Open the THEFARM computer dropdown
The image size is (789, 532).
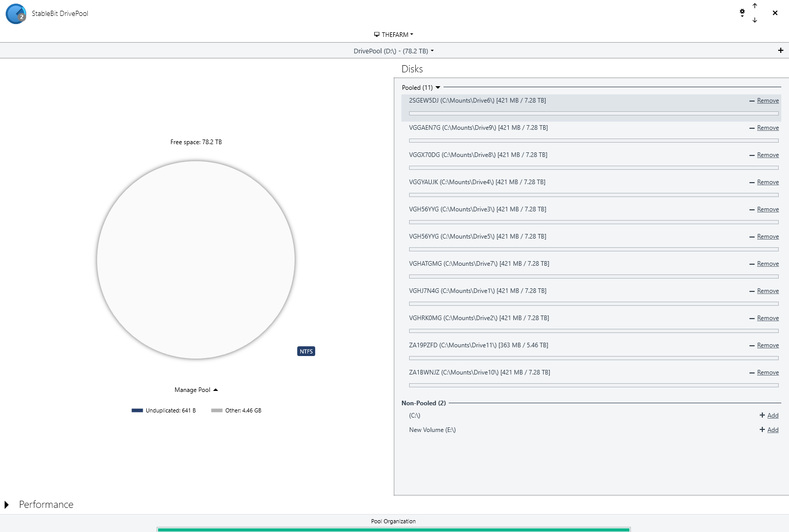click(x=394, y=35)
